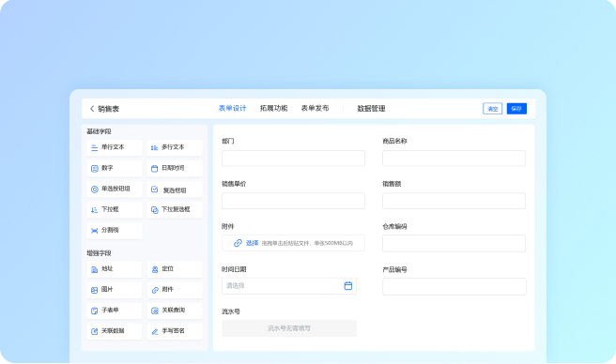
Task: Click the 选择 link to upload file
Action: pyautogui.click(x=252, y=243)
